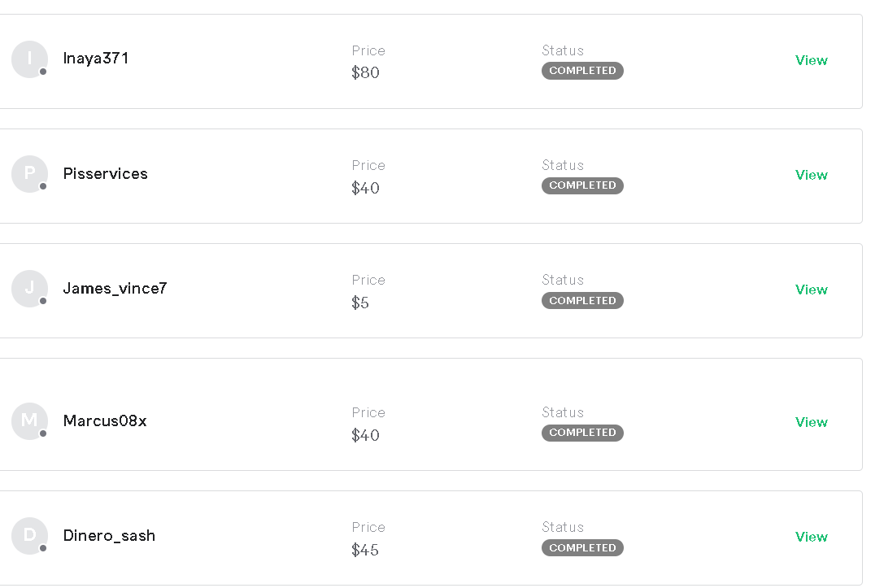Click Dinero_sash's avatar icon
Viewport: 884px width, 588px height.
click(29, 536)
